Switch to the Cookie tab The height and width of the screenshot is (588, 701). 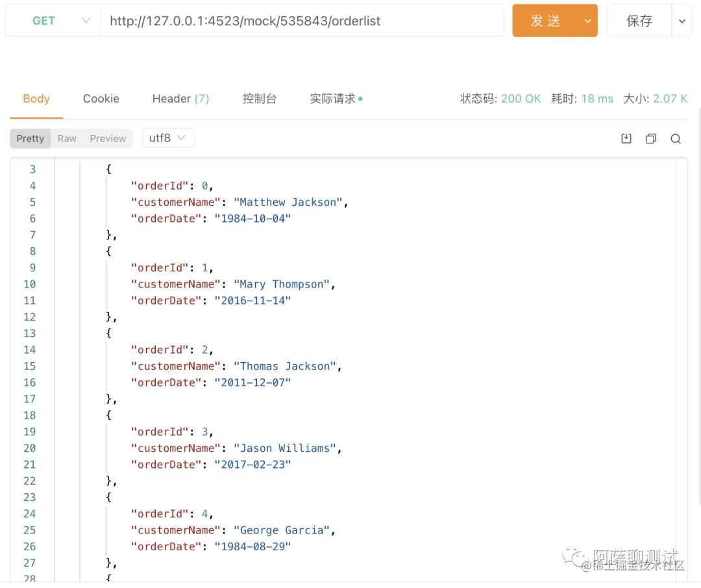(101, 99)
